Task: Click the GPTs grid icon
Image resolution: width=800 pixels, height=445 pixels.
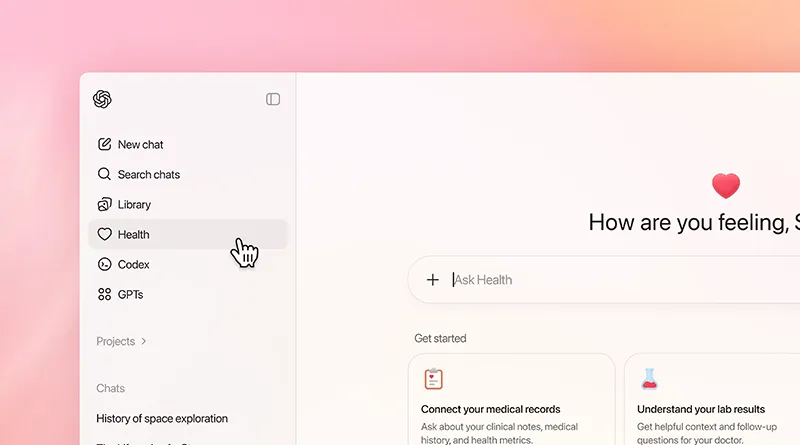Action: click(104, 294)
